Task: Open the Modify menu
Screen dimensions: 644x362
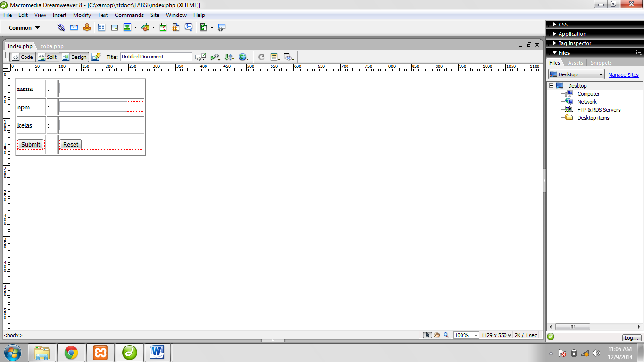Action: [x=82, y=15]
